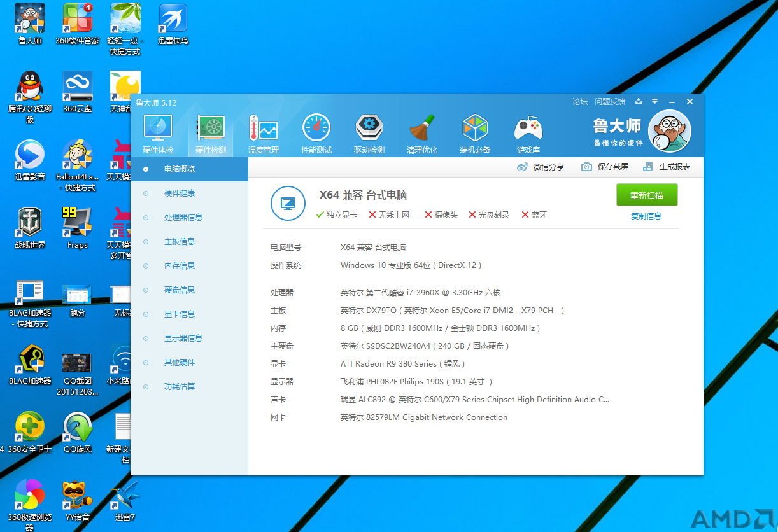Click the 瑞昱 ALC892 sound card value
Viewport: 778px width, 532px height.
tap(475, 400)
